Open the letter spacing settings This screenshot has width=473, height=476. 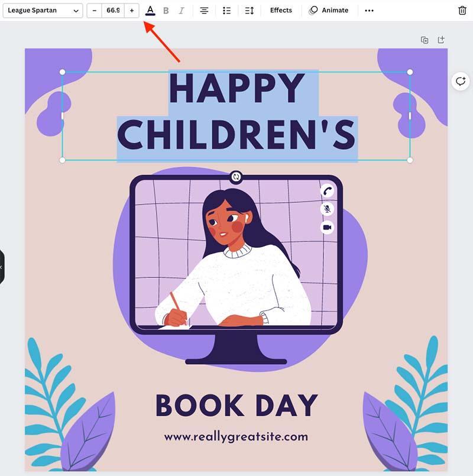(x=248, y=10)
